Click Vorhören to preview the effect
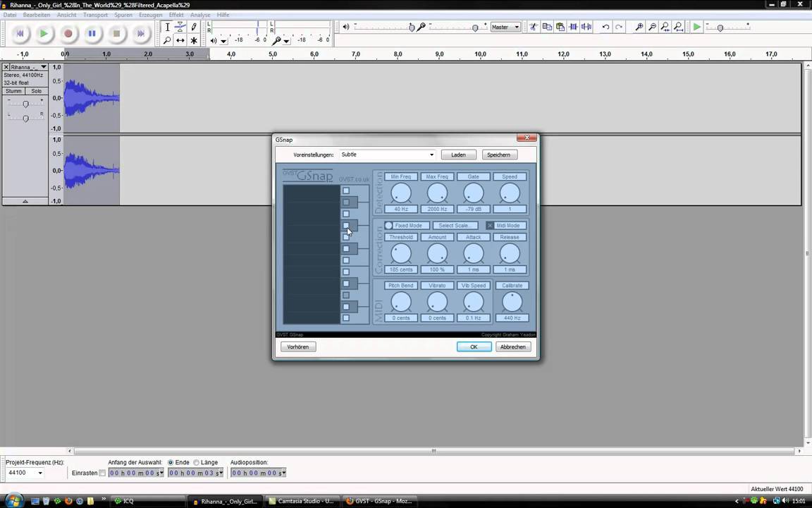 point(297,347)
